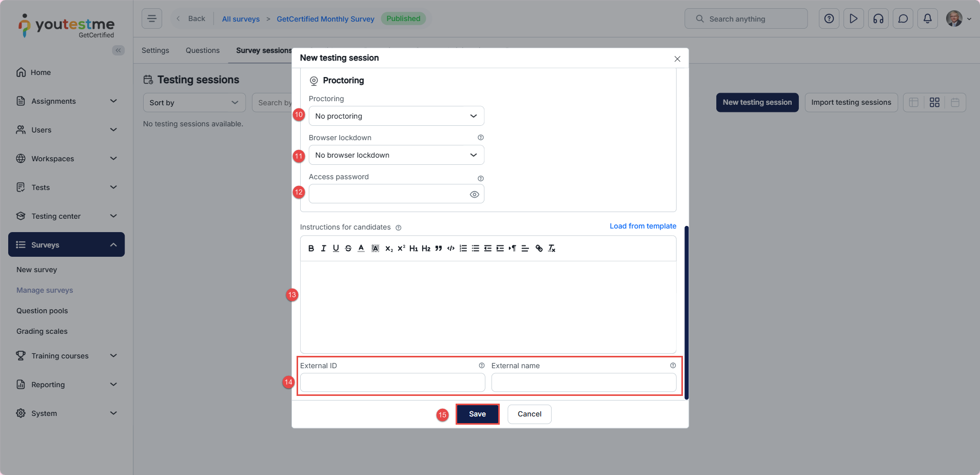The width and height of the screenshot is (980, 475).
Task: Select the Survey sessions tab
Action: tap(264, 50)
